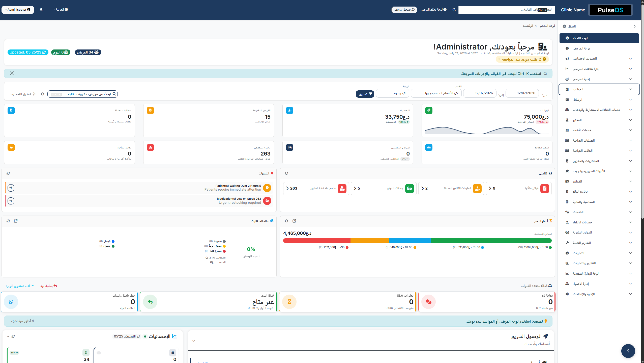Refresh the التنبيهات alerts panel
Image resolution: width=644 pixels, height=363 pixels.
[x=8, y=173]
